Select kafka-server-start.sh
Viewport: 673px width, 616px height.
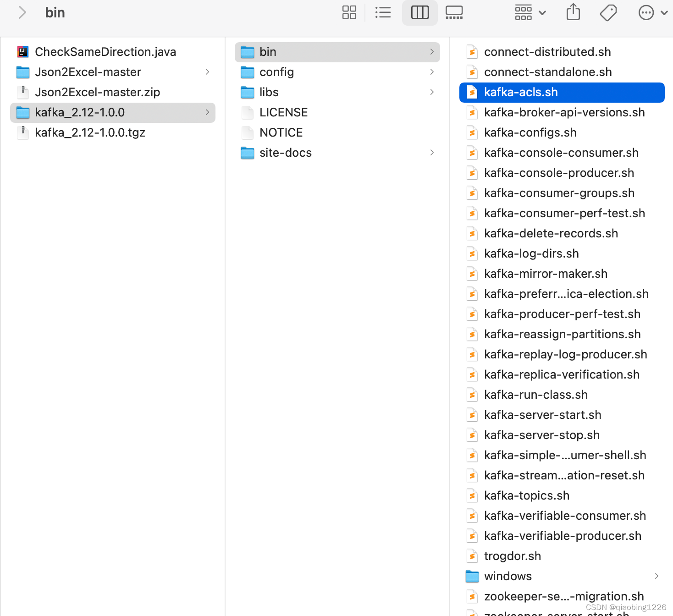pos(562,415)
